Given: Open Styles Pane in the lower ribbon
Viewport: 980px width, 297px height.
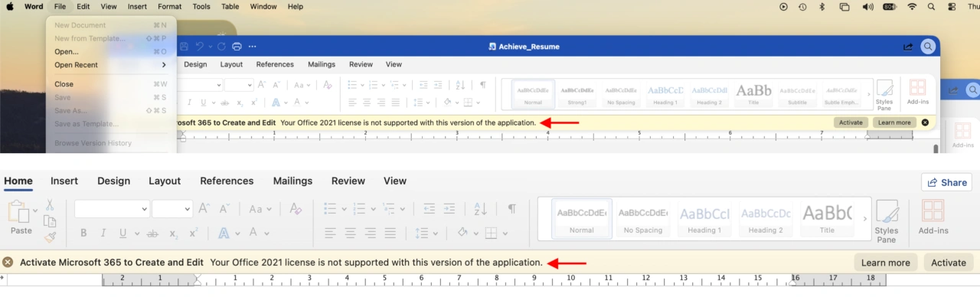Looking at the screenshot, I should pos(887,220).
